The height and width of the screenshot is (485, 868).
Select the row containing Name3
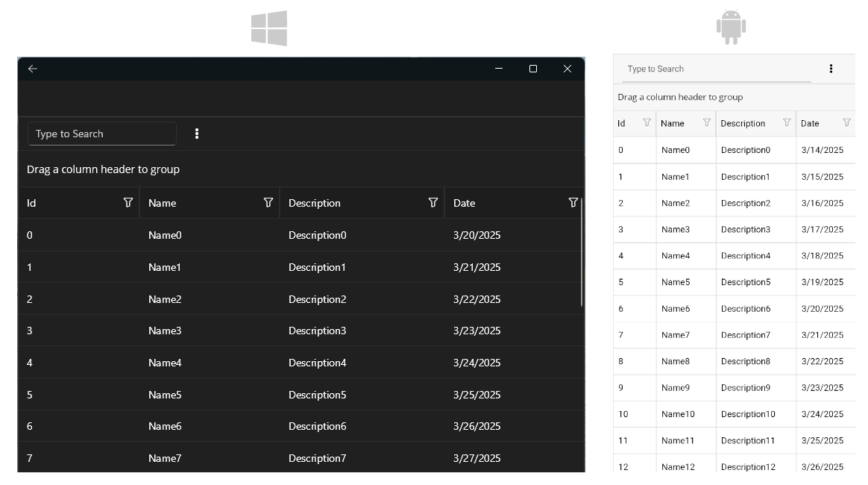point(166,331)
